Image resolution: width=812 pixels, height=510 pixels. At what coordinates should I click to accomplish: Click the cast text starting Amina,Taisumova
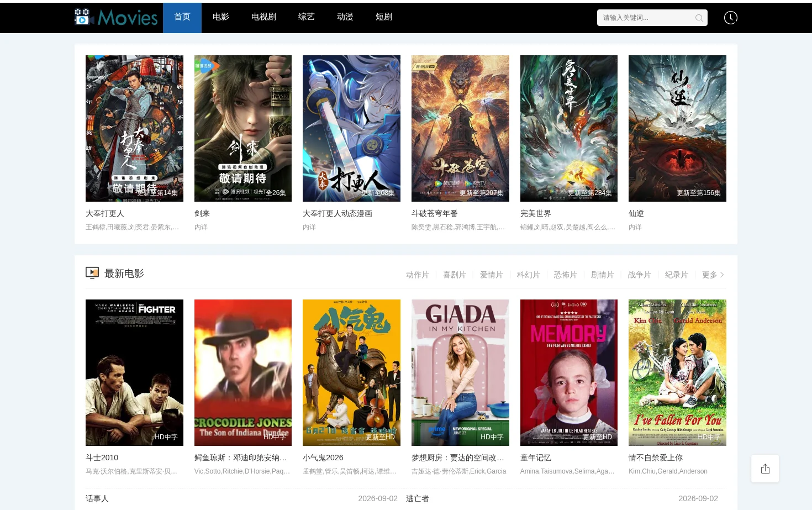click(568, 471)
